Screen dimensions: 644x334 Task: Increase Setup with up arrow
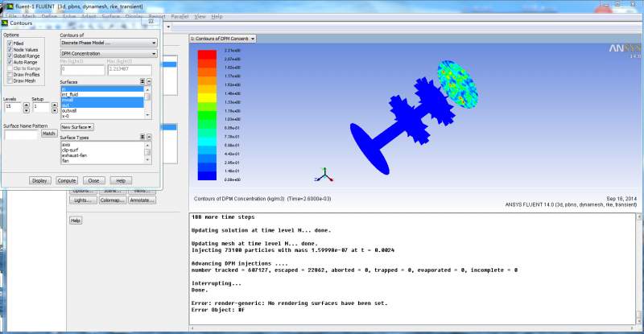point(55,105)
